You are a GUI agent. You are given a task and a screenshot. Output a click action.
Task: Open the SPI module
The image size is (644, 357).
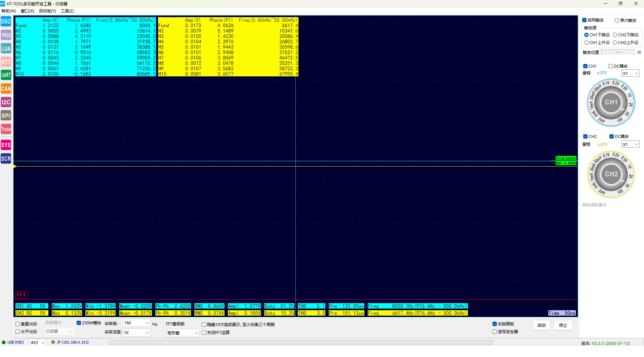tap(6, 116)
